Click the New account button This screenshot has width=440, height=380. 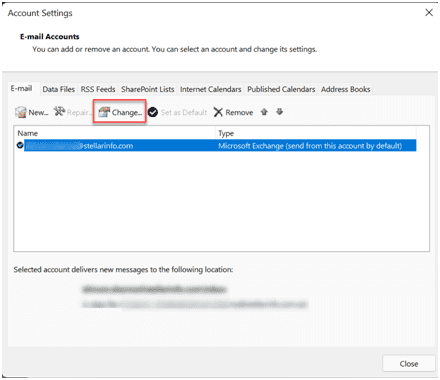coord(32,112)
